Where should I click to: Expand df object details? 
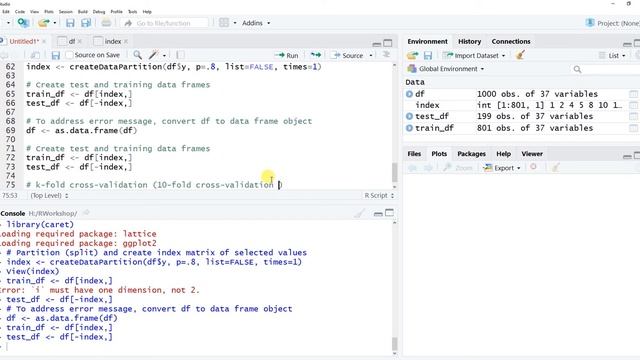click(409, 94)
